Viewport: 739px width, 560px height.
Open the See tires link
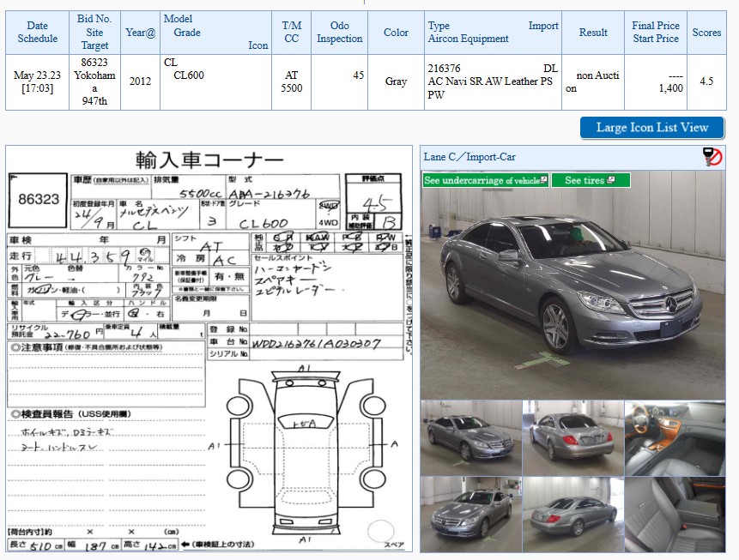[x=591, y=180]
